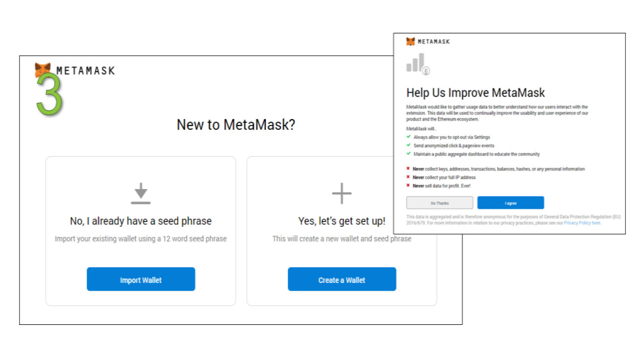Image resolution: width=644 pixels, height=344 pixels.
Task: Decline analytics with No Thanks button
Action: 440,203
